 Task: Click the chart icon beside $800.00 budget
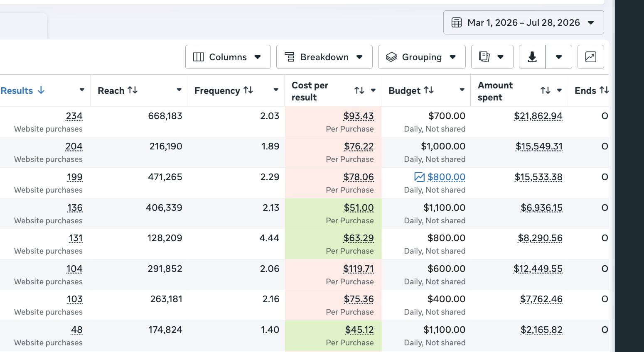[420, 177]
